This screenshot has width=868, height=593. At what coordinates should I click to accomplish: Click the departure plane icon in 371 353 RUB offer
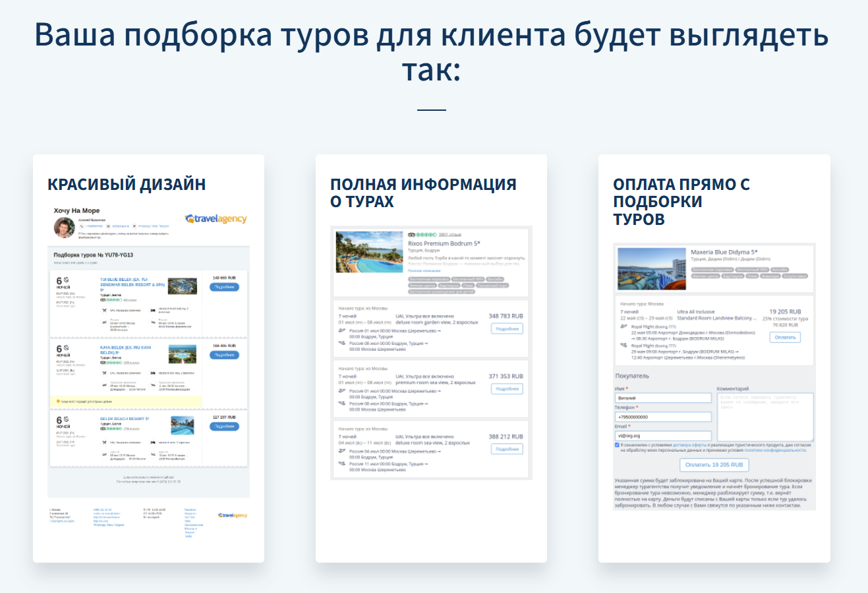(342, 390)
